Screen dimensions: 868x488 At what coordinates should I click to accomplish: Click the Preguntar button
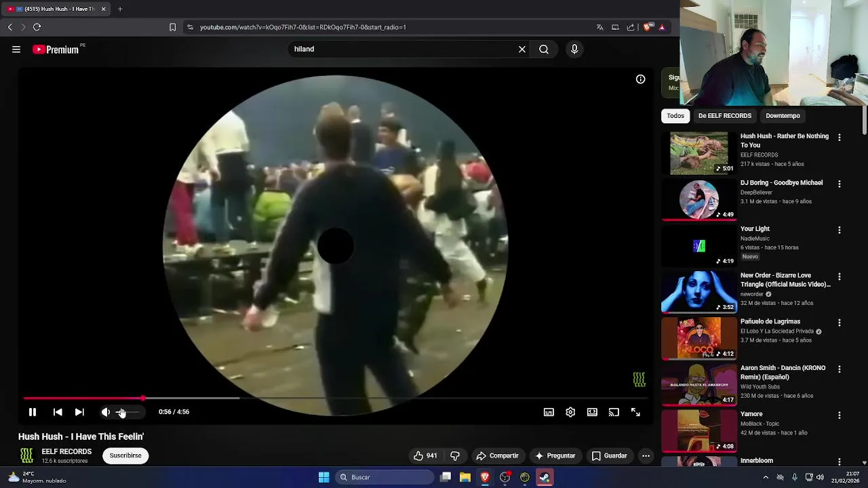[x=555, y=455]
